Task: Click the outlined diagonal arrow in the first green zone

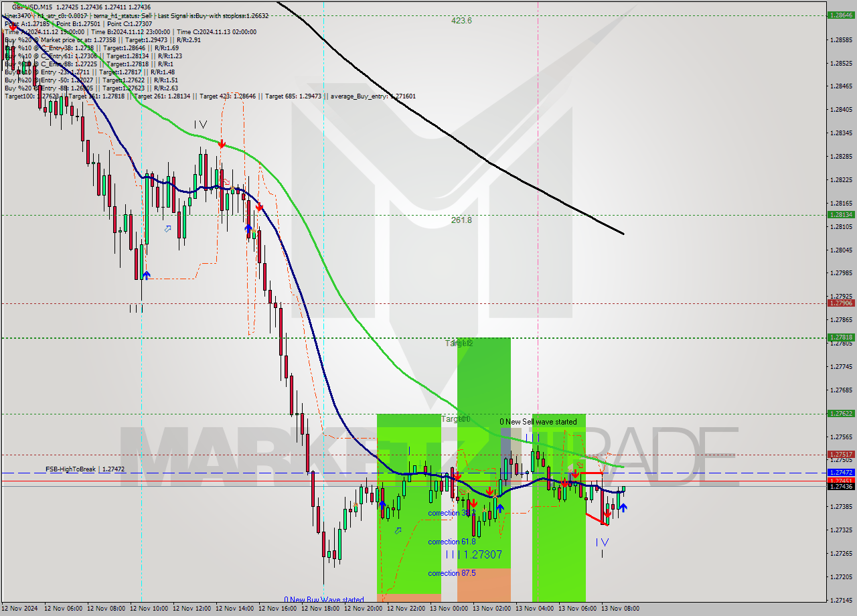Action: pos(398,530)
